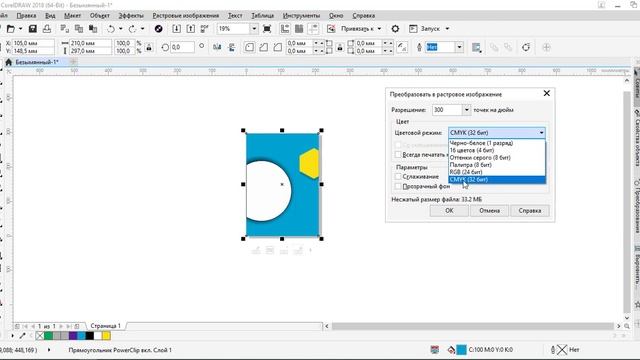Show grid toolbar icon
640x360 pixels.
[299, 29]
